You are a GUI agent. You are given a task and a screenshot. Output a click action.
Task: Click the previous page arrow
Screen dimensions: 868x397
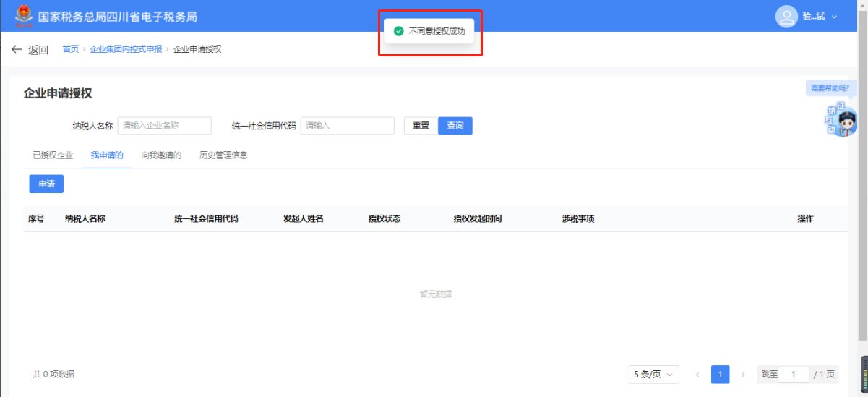697,374
